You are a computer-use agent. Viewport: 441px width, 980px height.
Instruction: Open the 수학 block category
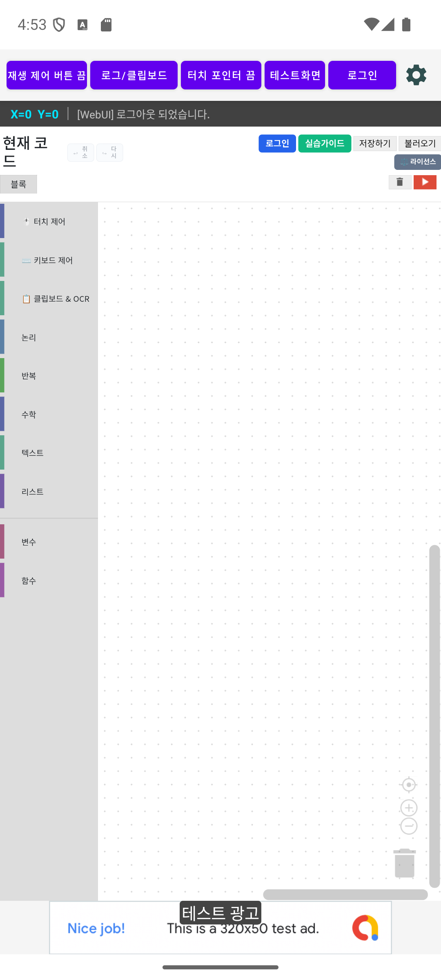[x=49, y=414]
